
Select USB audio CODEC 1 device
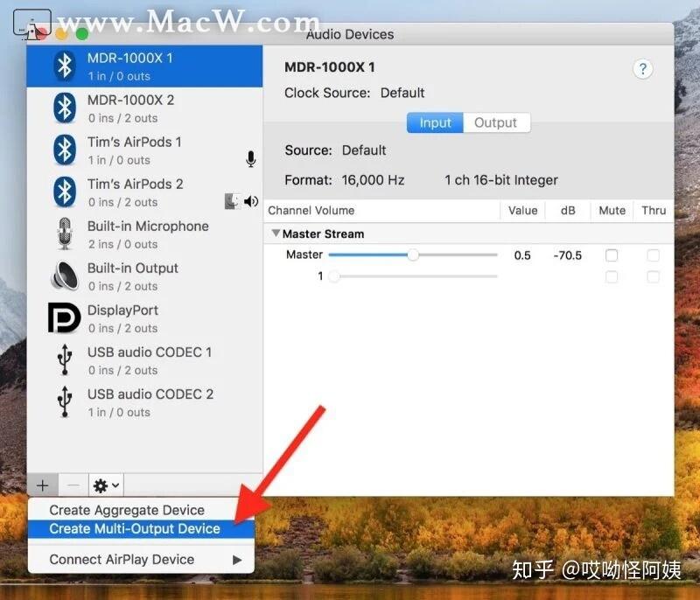point(147,359)
